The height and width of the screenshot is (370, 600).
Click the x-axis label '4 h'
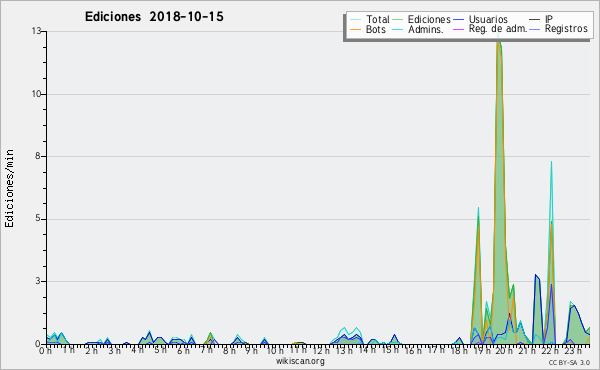pyautogui.click(x=137, y=350)
